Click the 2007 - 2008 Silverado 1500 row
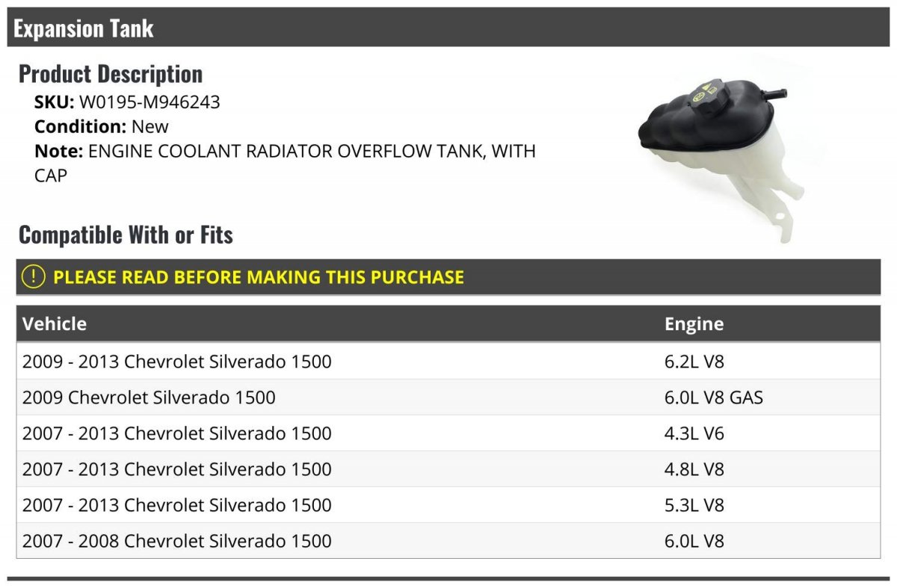 (x=449, y=541)
